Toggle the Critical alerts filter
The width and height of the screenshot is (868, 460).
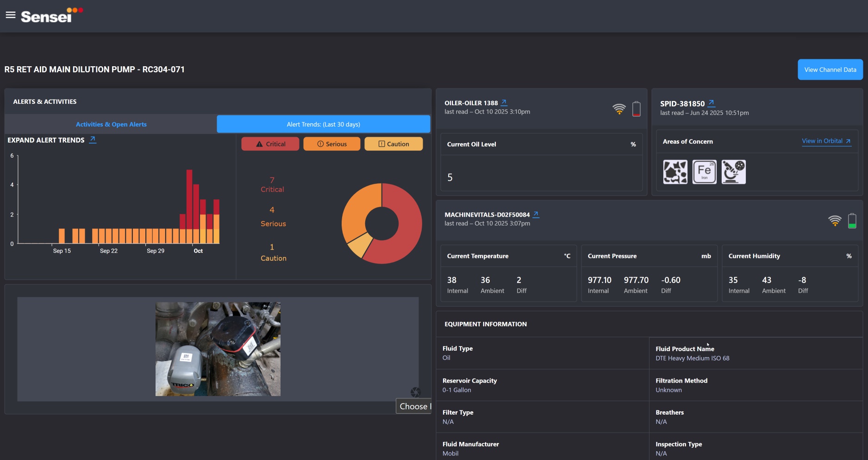pyautogui.click(x=270, y=144)
